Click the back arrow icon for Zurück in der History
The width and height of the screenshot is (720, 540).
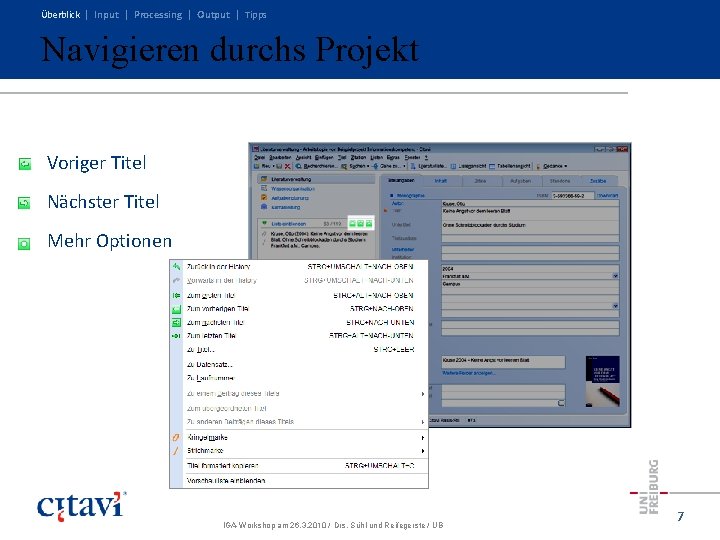pos(176,266)
